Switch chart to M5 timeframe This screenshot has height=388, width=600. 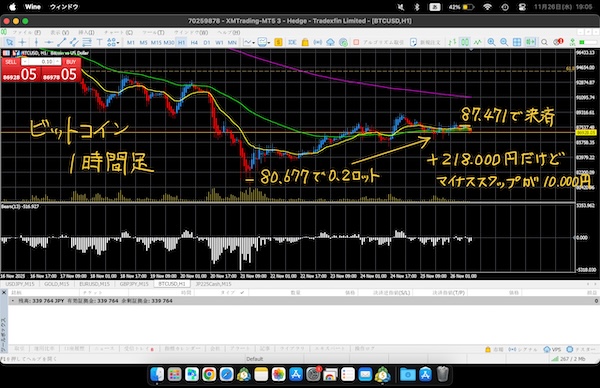coord(143,42)
